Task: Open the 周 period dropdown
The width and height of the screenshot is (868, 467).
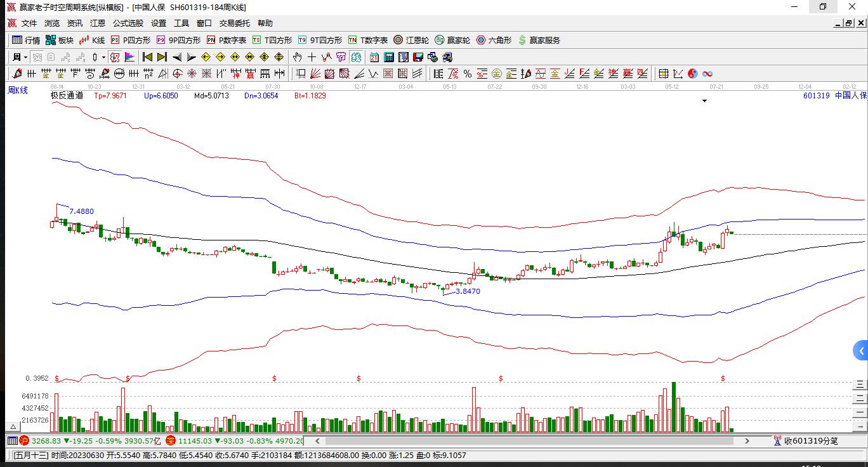Action: tap(19, 57)
